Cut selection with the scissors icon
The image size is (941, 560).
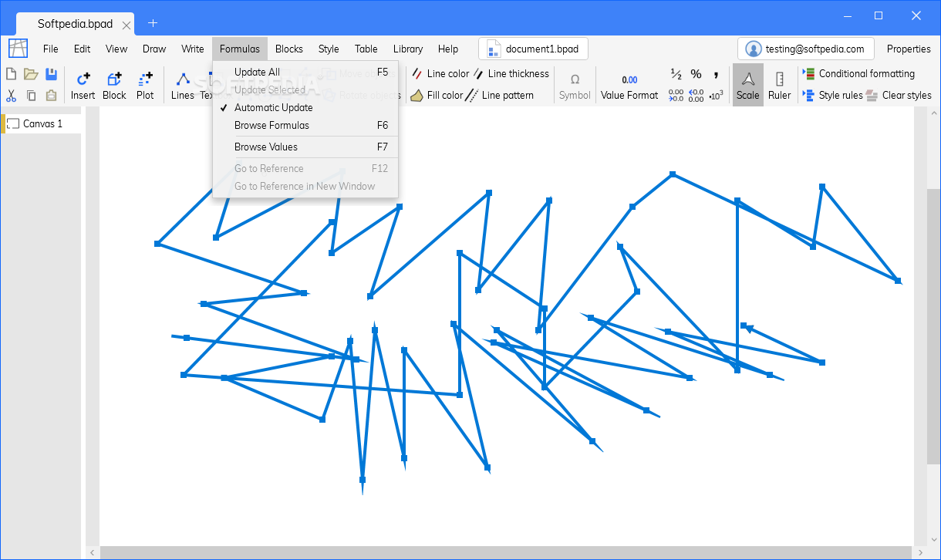(12, 96)
